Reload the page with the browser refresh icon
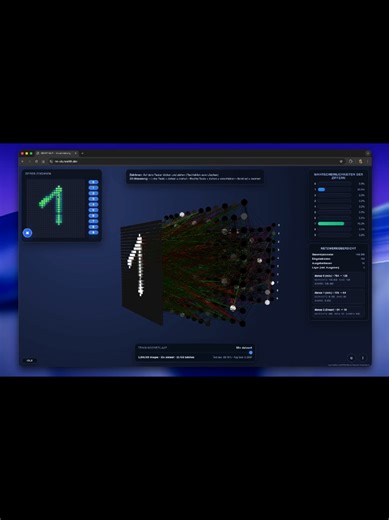Viewport: 389px width, 520px height. click(36, 161)
